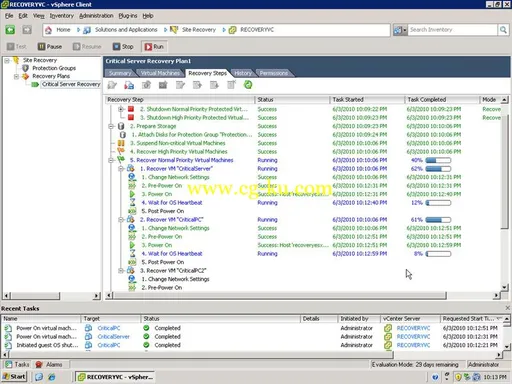The image size is (512, 384).
Task: Close the Recent Tasks panel
Action: 508,308
